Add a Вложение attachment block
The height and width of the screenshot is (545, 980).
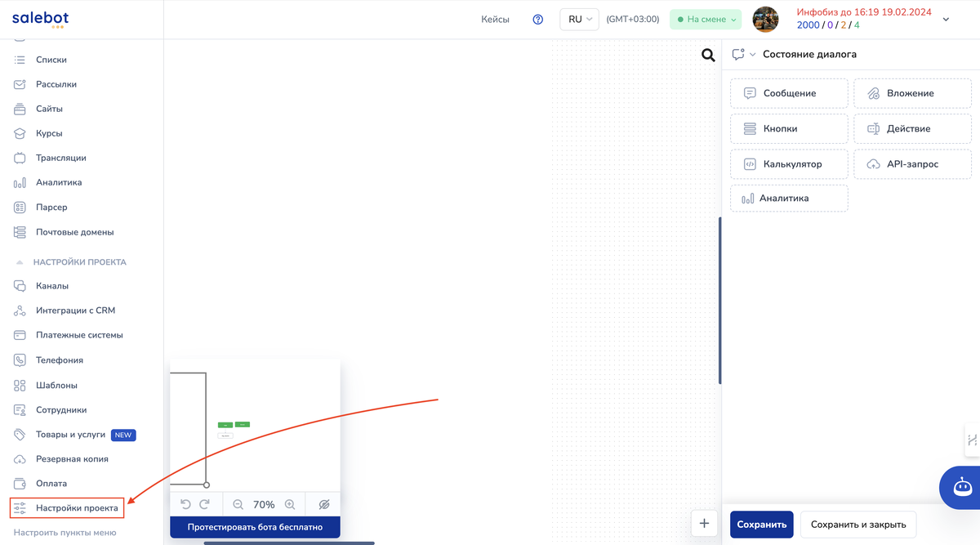(912, 93)
